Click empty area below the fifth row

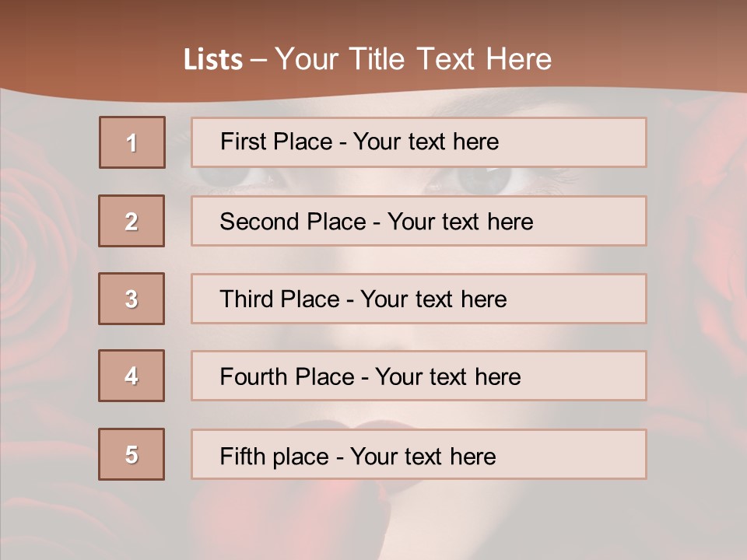(545, 521)
